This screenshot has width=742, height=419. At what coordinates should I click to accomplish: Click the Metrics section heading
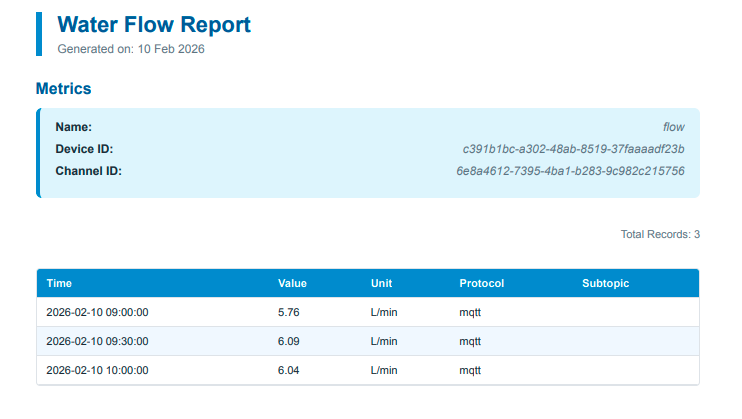pyautogui.click(x=63, y=89)
